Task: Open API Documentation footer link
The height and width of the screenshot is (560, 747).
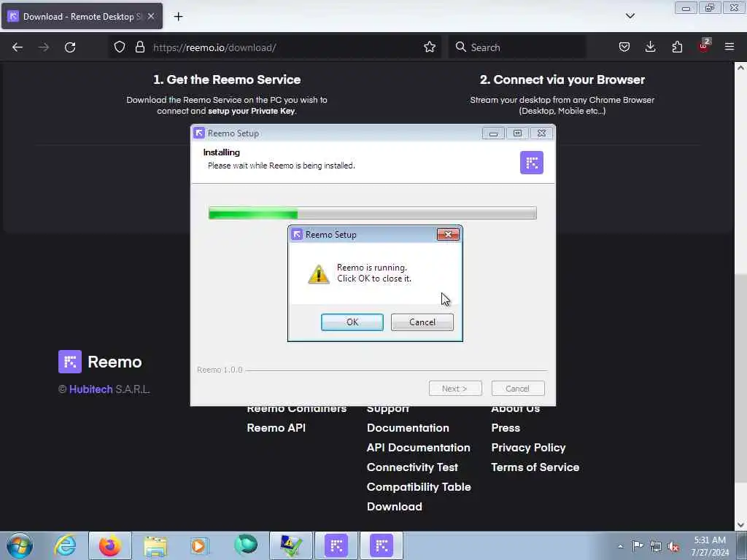Action: point(418,448)
